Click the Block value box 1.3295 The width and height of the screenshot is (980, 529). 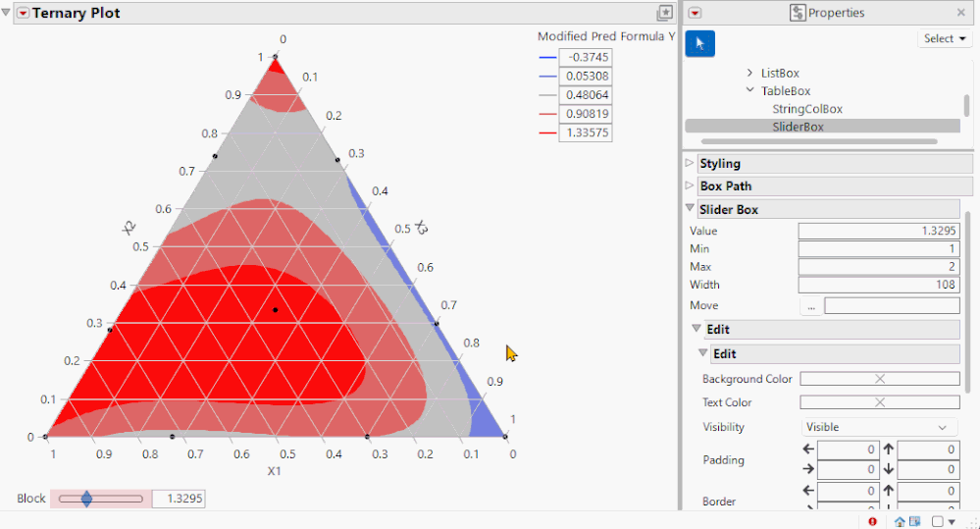point(179,499)
